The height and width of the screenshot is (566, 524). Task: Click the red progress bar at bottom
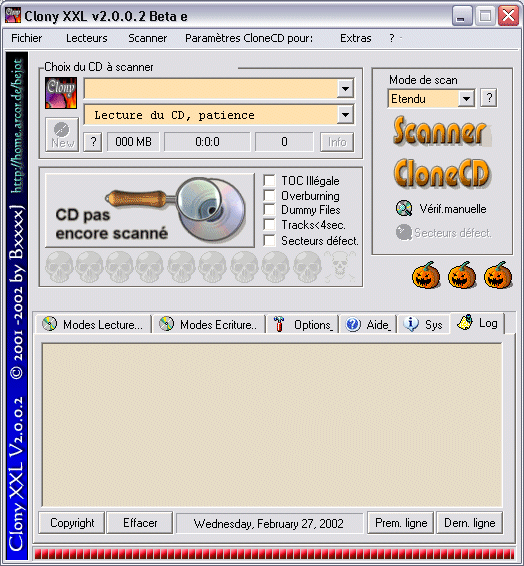[275, 554]
